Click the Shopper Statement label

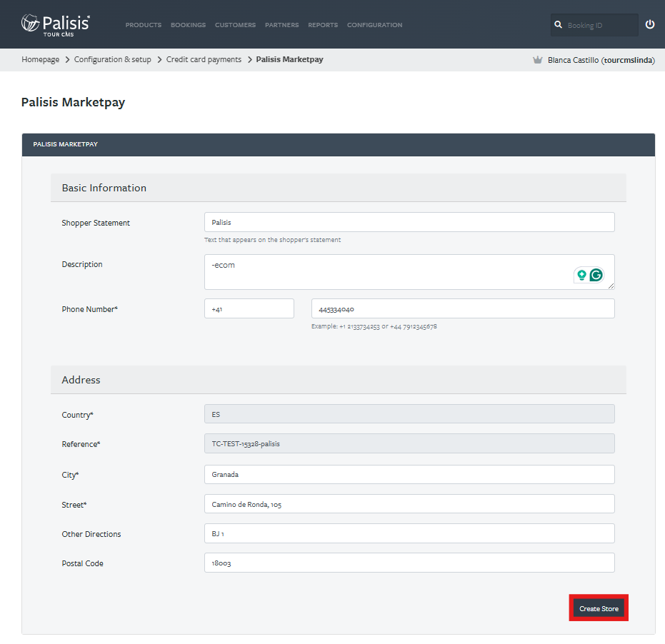click(x=96, y=223)
